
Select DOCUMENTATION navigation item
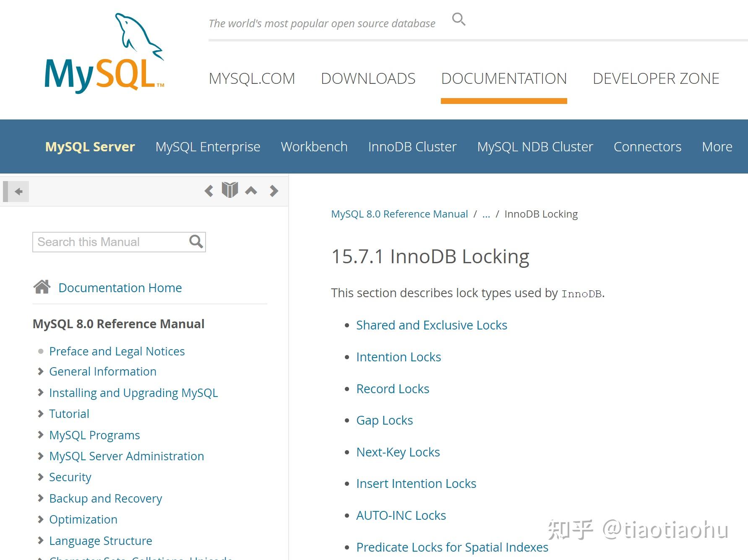click(x=504, y=78)
